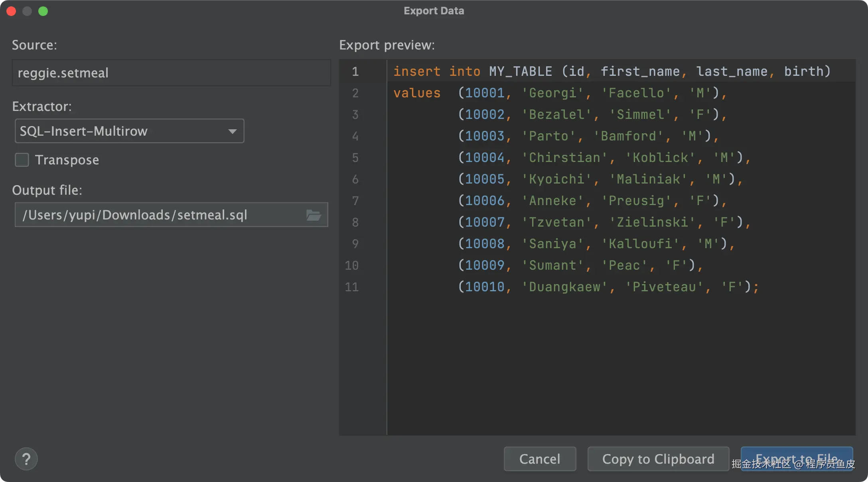Click Copy to Clipboard
The width and height of the screenshot is (868, 482).
[658, 459]
